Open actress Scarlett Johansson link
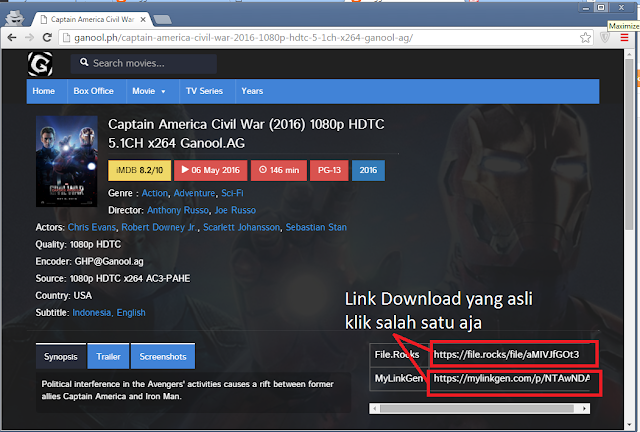 tap(242, 227)
